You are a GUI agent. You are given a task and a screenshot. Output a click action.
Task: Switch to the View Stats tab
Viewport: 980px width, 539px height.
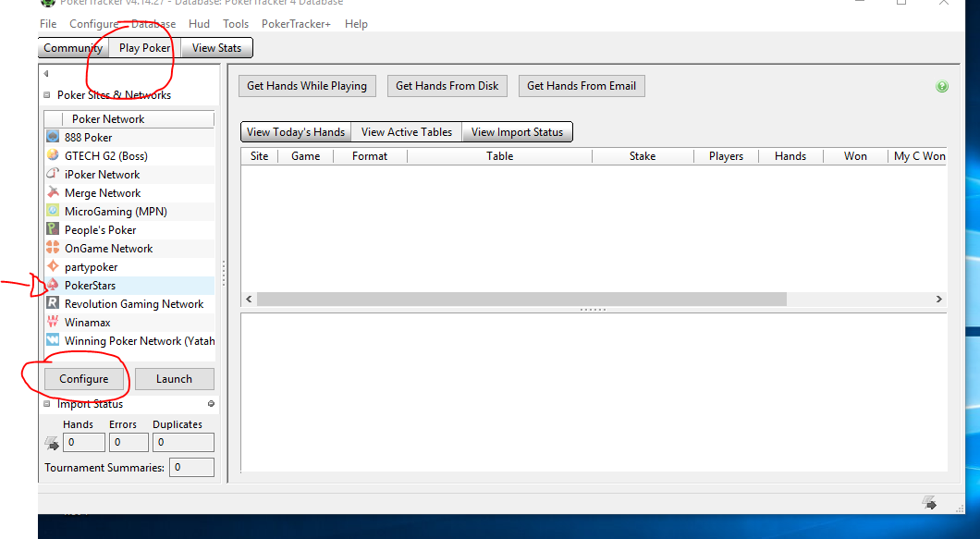[x=216, y=48]
